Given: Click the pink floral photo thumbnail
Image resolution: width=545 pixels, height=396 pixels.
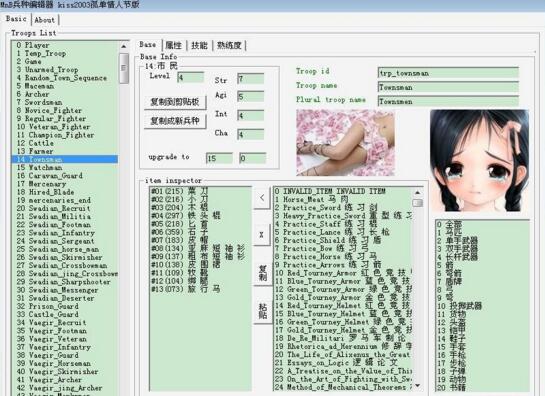Looking at the screenshot, I should [x=345, y=143].
